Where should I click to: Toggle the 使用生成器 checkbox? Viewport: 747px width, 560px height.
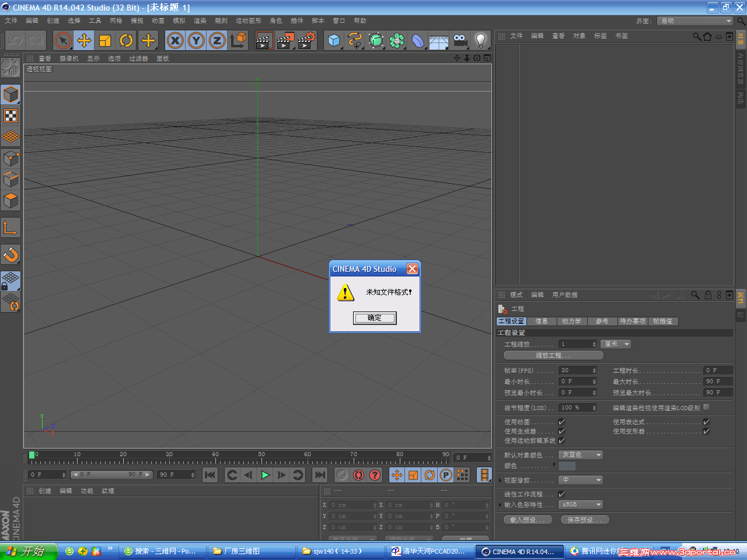[x=561, y=431]
